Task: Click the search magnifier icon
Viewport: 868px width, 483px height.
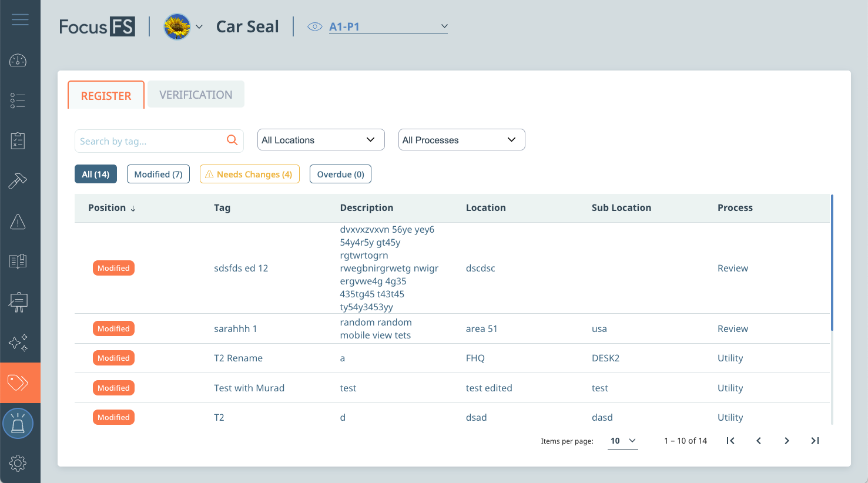Action: click(232, 140)
